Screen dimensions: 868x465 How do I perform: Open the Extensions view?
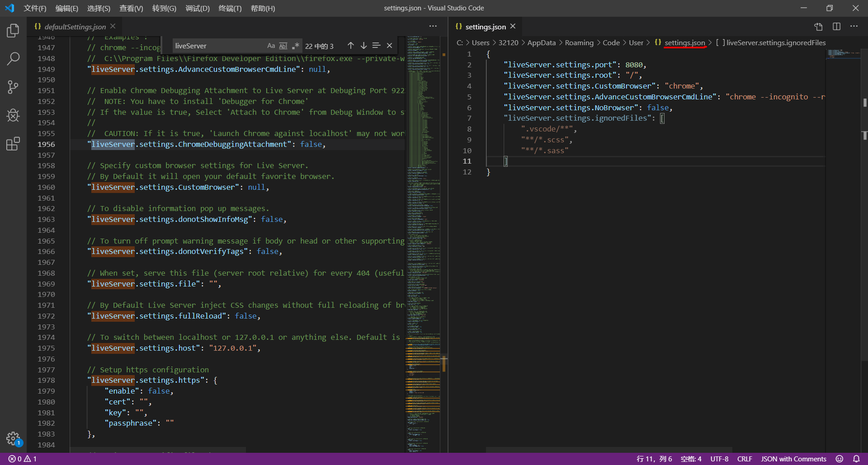click(x=13, y=144)
